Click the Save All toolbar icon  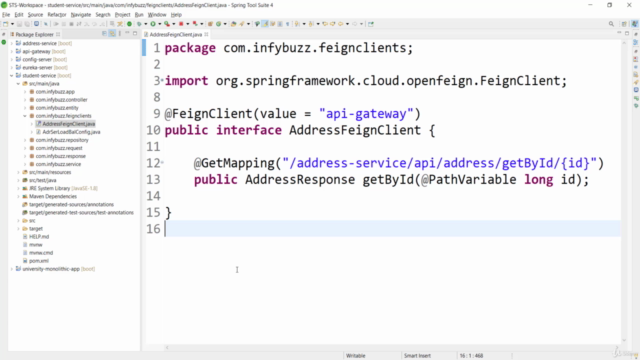pos(27,24)
